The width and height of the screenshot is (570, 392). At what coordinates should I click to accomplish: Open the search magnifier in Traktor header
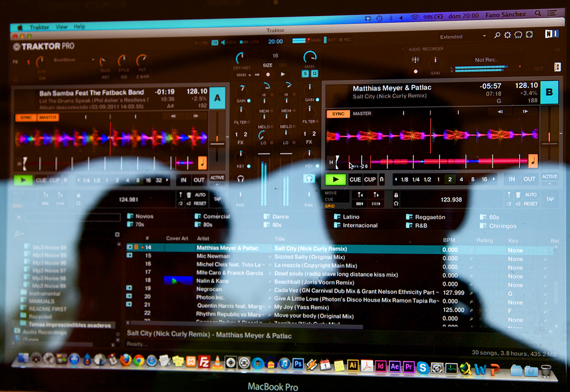[x=497, y=35]
